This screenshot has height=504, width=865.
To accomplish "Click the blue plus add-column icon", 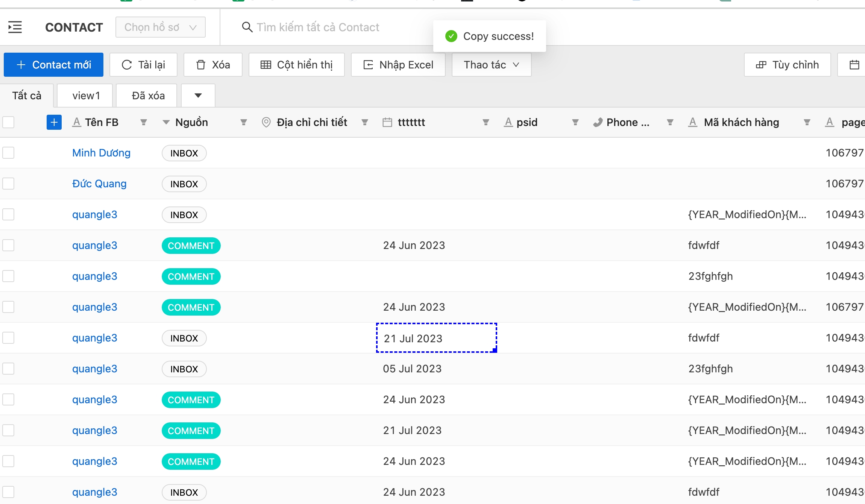I will [x=54, y=122].
